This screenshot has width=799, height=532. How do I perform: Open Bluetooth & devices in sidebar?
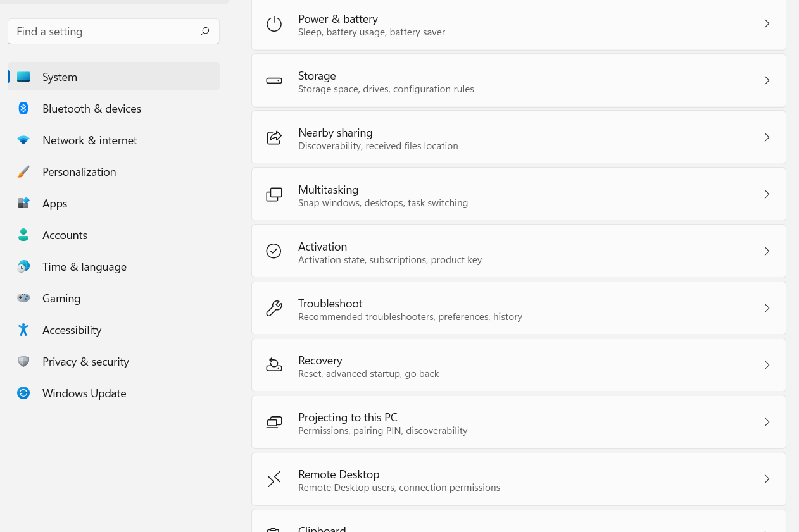pyautogui.click(x=92, y=109)
